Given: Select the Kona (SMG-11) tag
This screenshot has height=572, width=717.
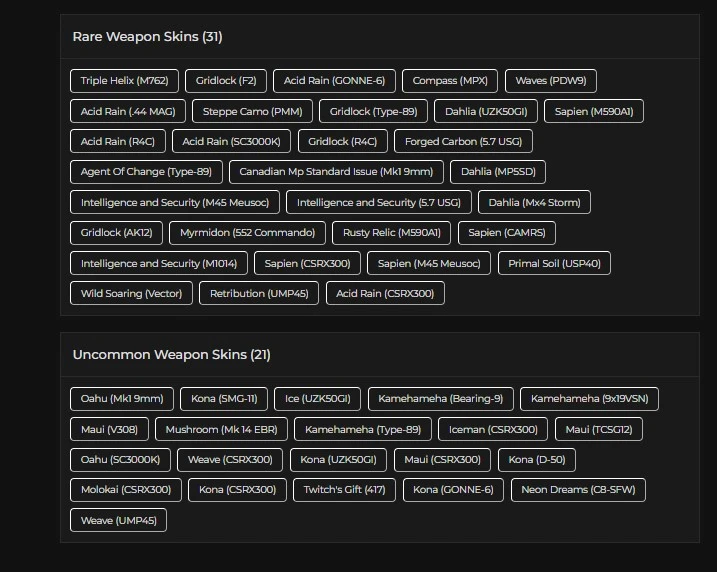Looking at the screenshot, I should (224, 399).
